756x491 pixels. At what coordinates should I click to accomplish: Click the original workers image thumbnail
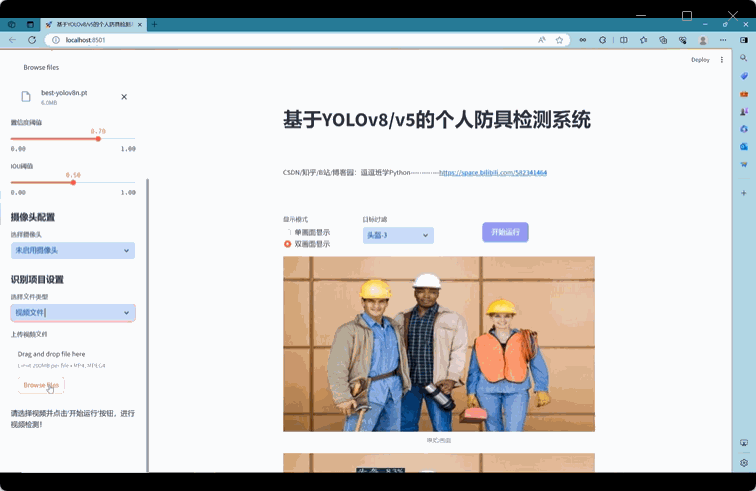439,344
